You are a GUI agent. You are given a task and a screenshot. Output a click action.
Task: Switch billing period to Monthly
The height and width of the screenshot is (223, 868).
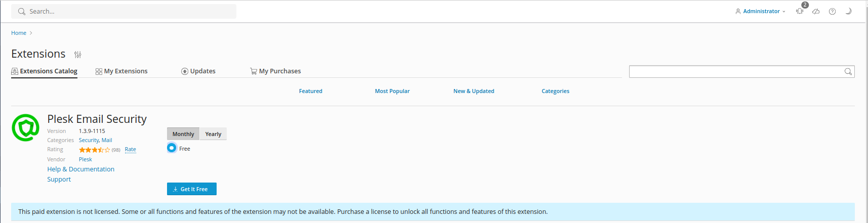[x=183, y=134]
